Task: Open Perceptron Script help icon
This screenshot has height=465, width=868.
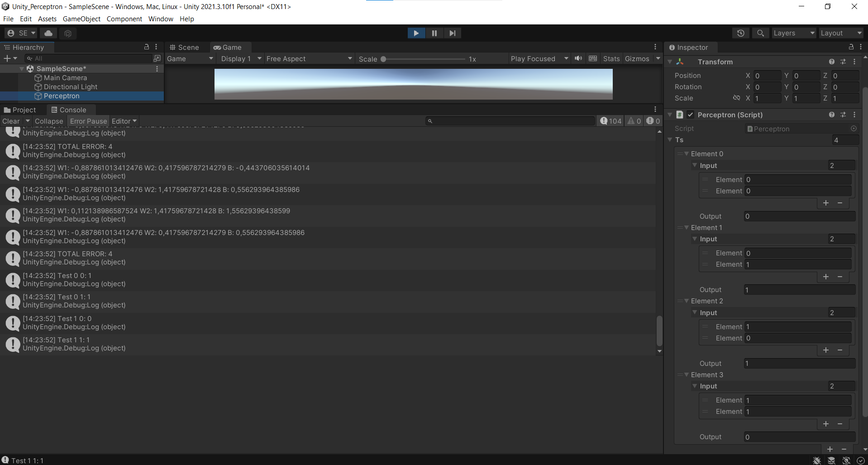Action: coord(832,115)
